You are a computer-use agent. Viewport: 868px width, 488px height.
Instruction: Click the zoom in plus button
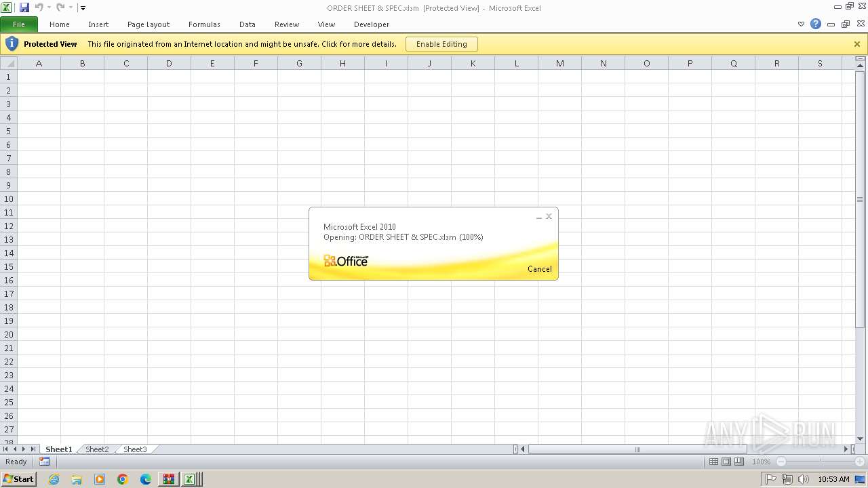point(860,462)
